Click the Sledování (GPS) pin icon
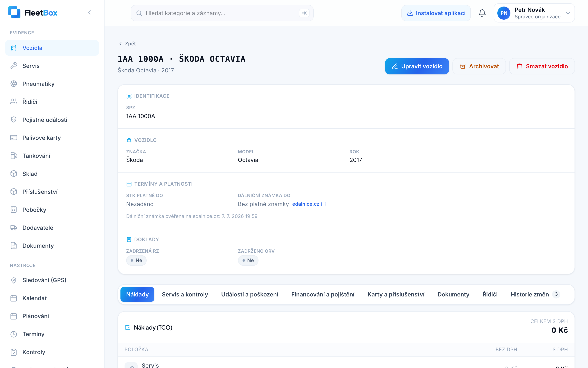588x368 pixels. [14, 280]
